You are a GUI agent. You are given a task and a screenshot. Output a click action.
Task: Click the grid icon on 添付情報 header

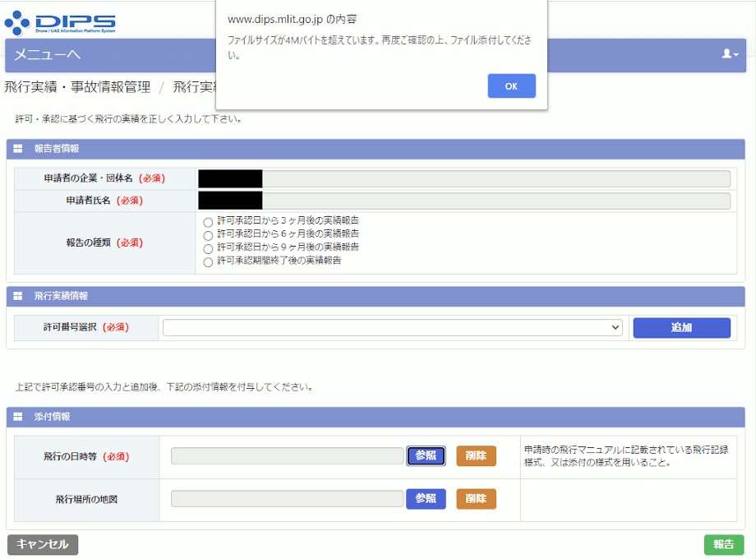coord(19,416)
